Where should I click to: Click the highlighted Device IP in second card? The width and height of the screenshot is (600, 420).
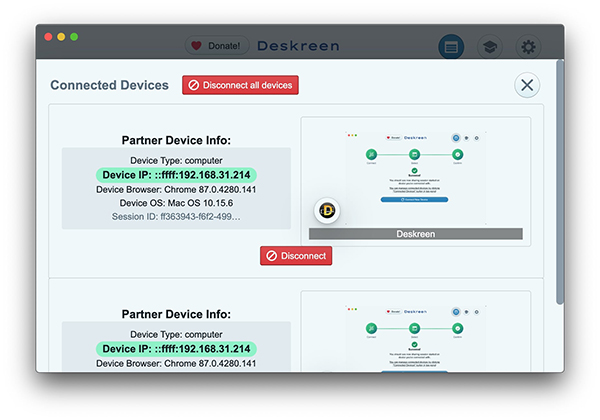pos(176,349)
